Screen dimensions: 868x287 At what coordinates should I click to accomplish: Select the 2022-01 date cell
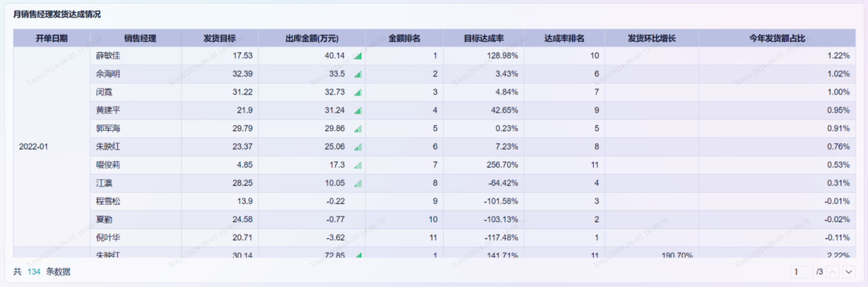pyautogui.click(x=51, y=147)
